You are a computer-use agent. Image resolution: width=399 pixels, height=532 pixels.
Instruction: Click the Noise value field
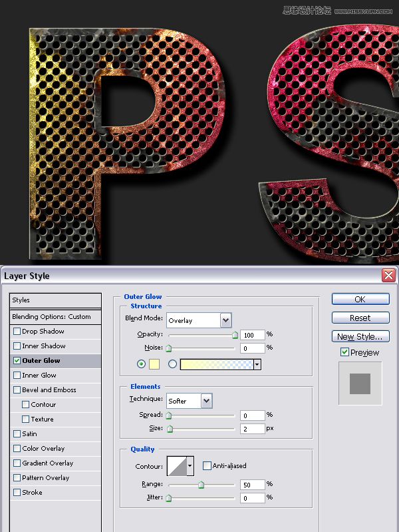click(x=252, y=348)
